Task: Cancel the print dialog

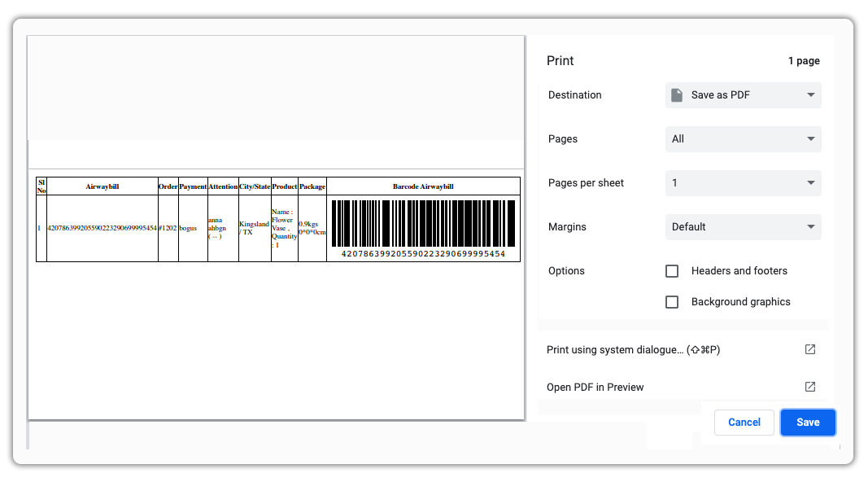Action: coord(744,423)
